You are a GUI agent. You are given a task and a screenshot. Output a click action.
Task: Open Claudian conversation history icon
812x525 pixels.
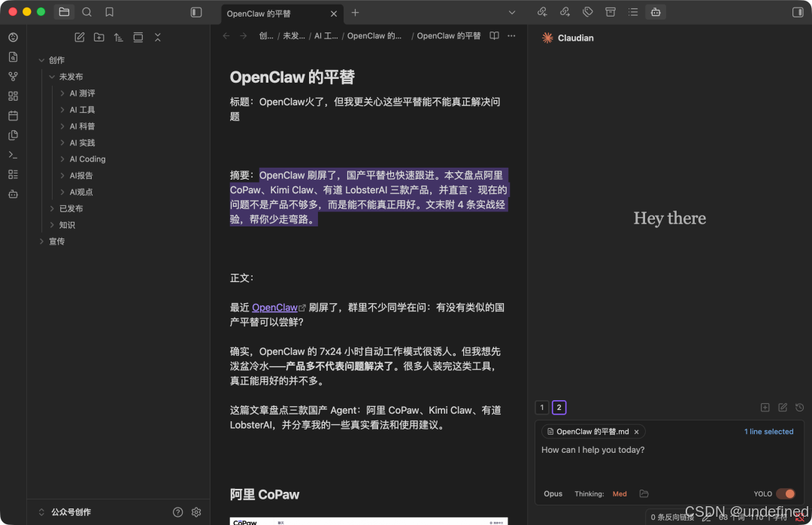pyautogui.click(x=799, y=408)
